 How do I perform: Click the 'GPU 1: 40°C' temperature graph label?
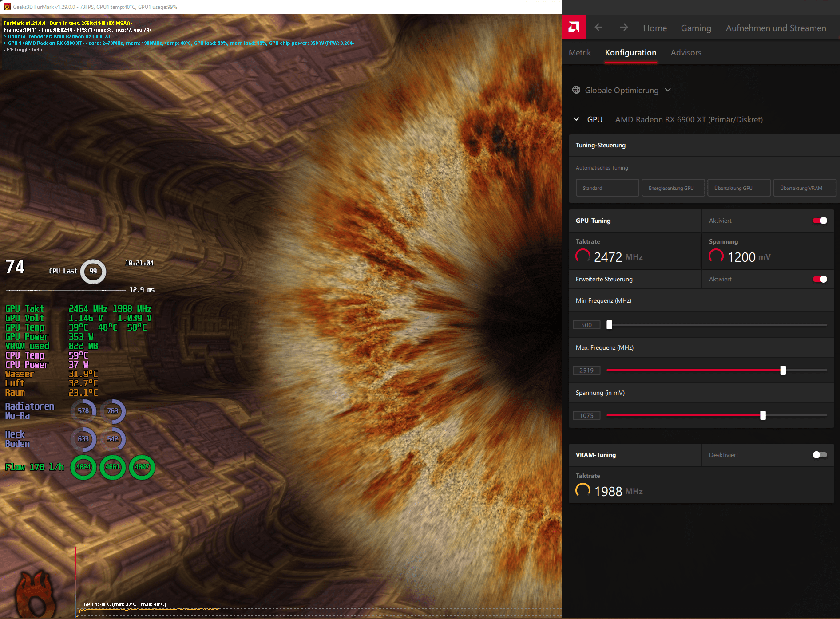[125, 604]
